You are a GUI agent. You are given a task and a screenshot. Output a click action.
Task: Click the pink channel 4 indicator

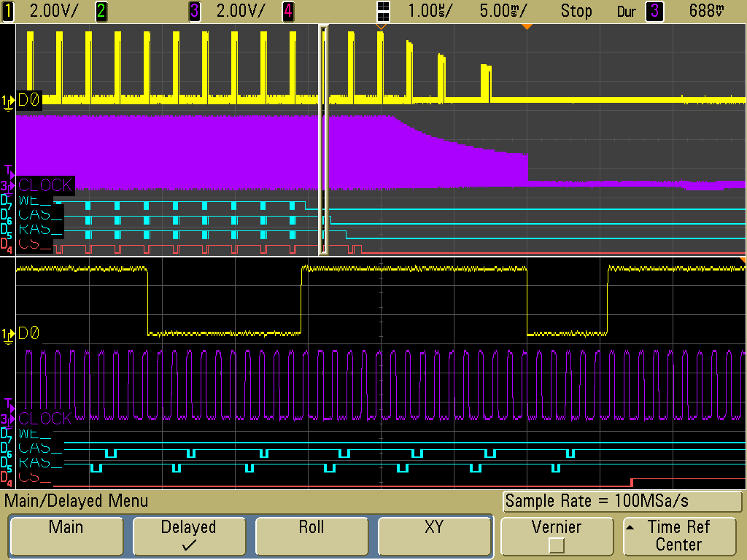[288, 11]
